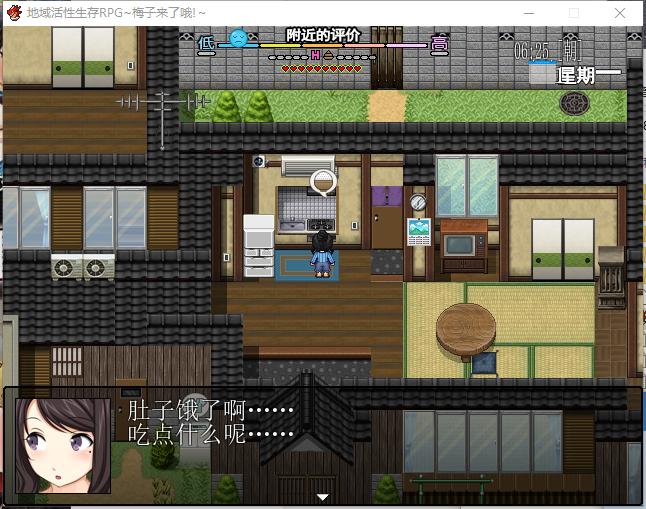This screenshot has width=646, height=509.
Task: Click the player character in blue clothes
Action: [321, 254]
